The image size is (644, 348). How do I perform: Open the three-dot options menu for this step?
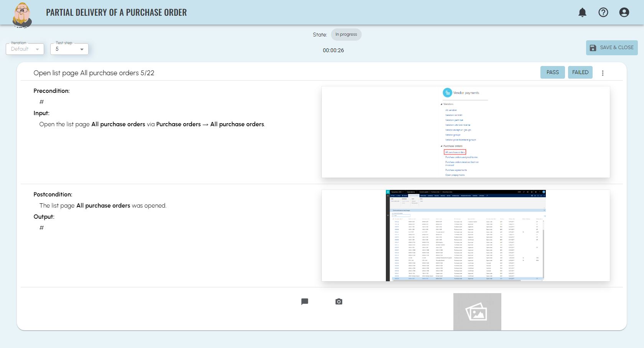(x=603, y=73)
